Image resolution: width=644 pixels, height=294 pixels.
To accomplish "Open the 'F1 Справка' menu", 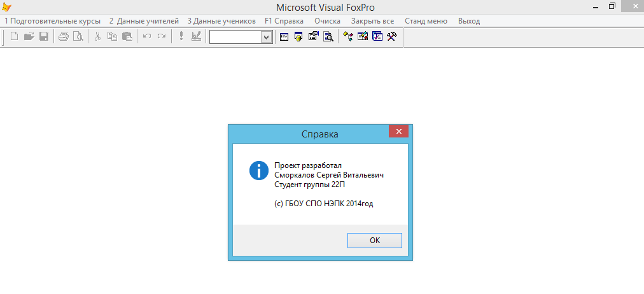I will click(x=284, y=21).
